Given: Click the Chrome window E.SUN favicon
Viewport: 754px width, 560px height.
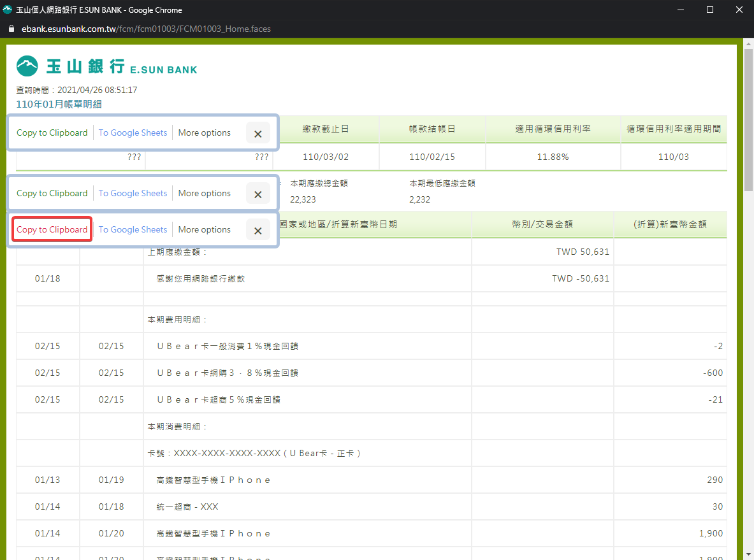Looking at the screenshot, I should pyautogui.click(x=7, y=10).
